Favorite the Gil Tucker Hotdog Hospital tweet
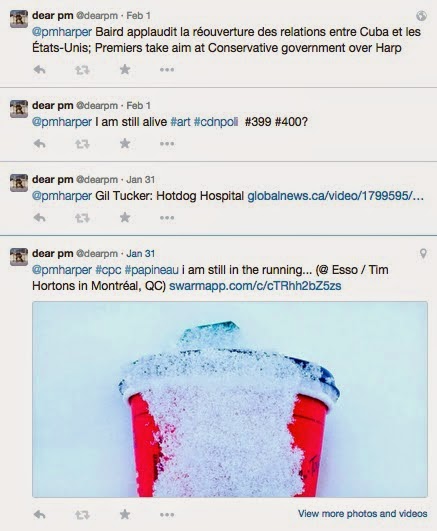The height and width of the screenshot is (531, 437). click(x=125, y=217)
